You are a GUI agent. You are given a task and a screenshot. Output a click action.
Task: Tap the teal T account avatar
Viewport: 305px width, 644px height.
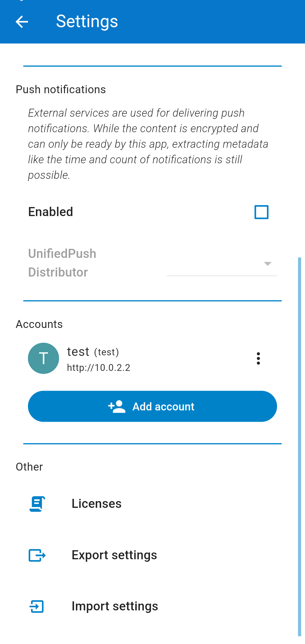(43, 358)
